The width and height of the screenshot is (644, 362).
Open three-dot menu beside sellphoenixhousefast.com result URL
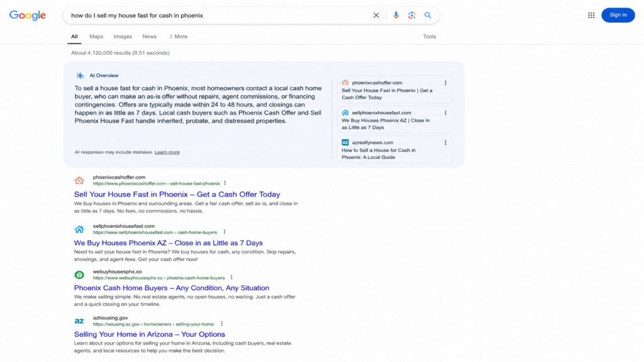pyautogui.click(x=225, y=232)
